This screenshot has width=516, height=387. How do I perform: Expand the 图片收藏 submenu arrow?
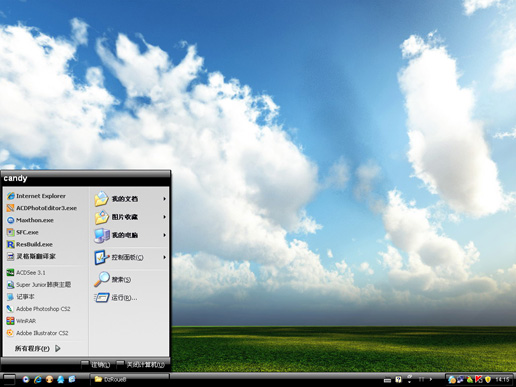pos(164,217)
